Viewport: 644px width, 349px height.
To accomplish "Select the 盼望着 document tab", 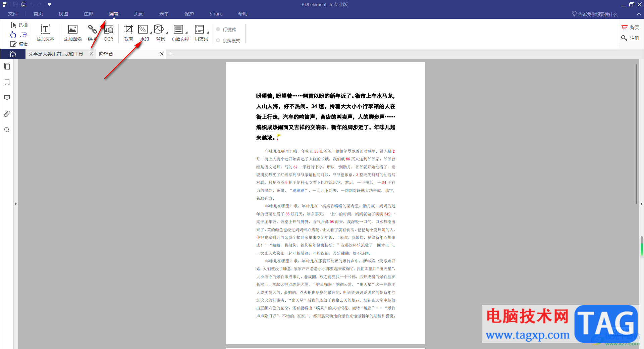I will (x=127, y=54).
